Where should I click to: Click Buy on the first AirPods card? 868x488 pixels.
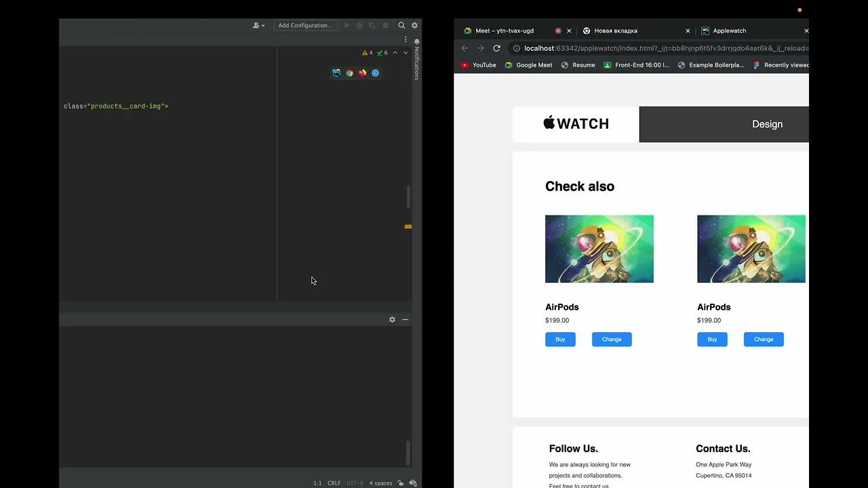tap(560, 340)
